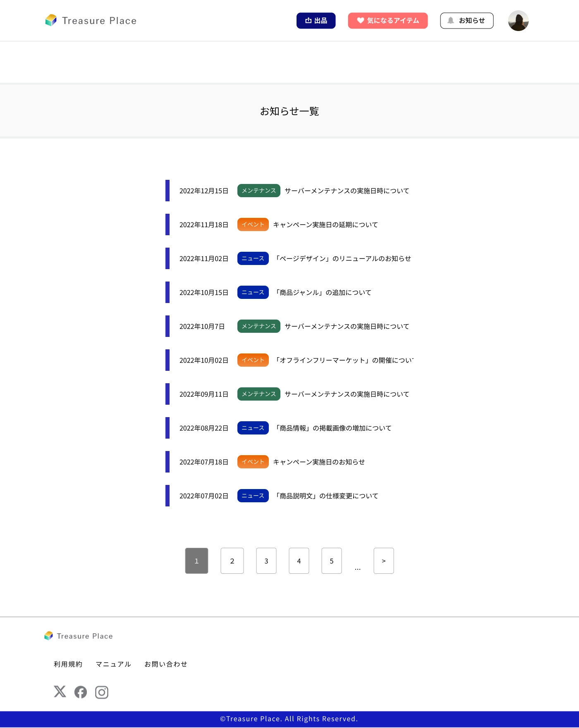Jump to pagination page 5
579x728 pixels.
(x=332, y=561)
